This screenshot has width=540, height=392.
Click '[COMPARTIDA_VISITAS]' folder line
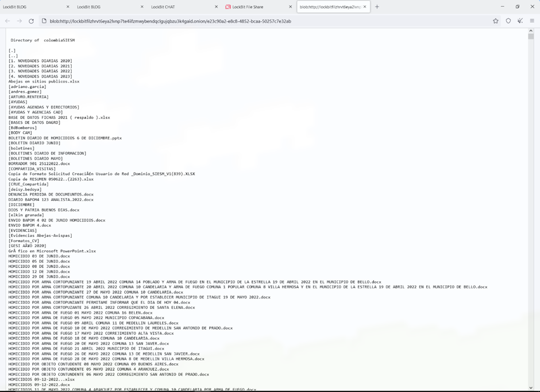pyautogui.click(x=32, y=169)
